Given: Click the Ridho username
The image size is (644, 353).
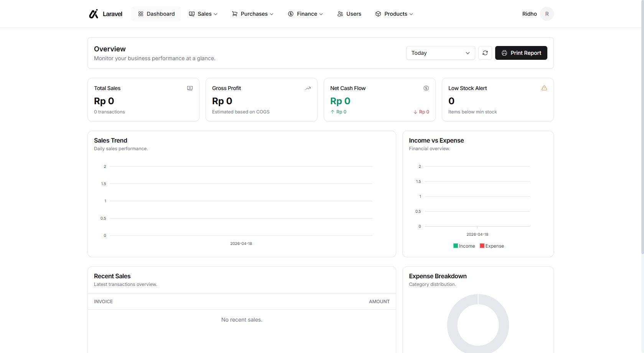Looking at the screenshot, I should (529, 14).
